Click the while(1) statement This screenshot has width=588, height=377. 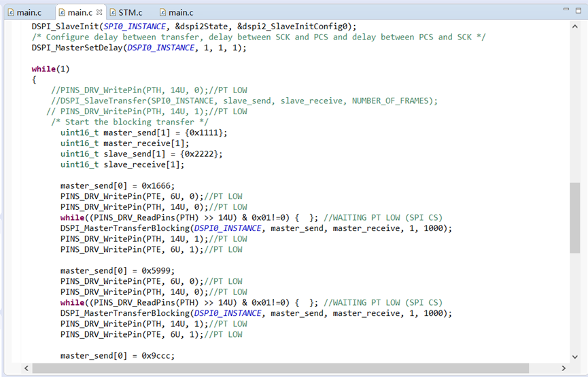point(50,69)
